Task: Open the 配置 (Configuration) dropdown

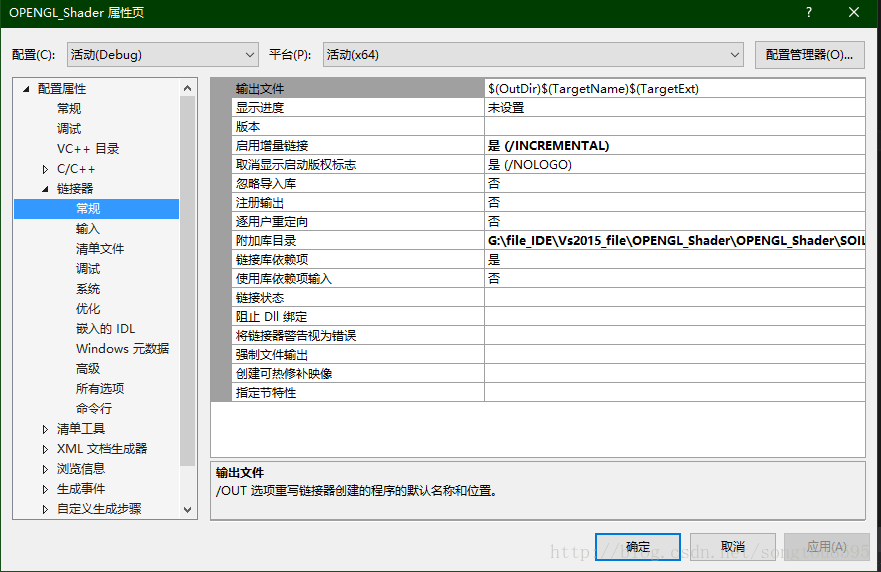Action: point(162,55)
